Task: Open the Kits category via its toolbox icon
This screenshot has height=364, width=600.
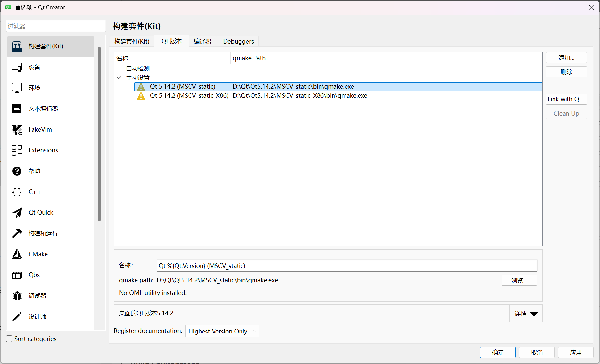Action: pos(17,46)
